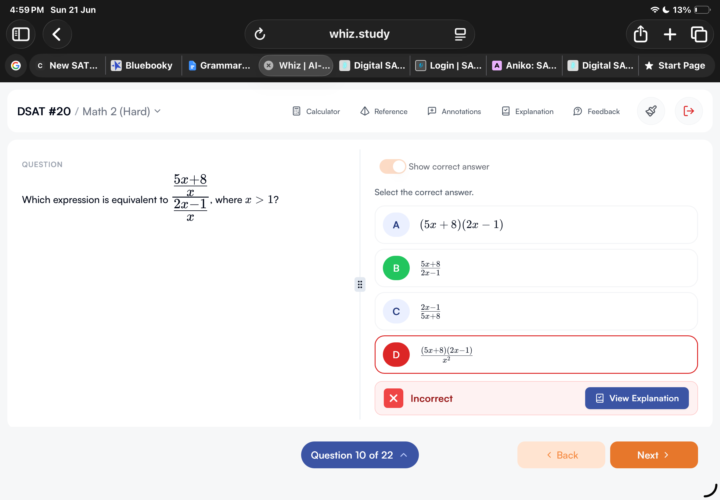720x500 pixels.
Task: Toggle Show correct answer switch
Action: pyautogui.click(x=392, y=166)
